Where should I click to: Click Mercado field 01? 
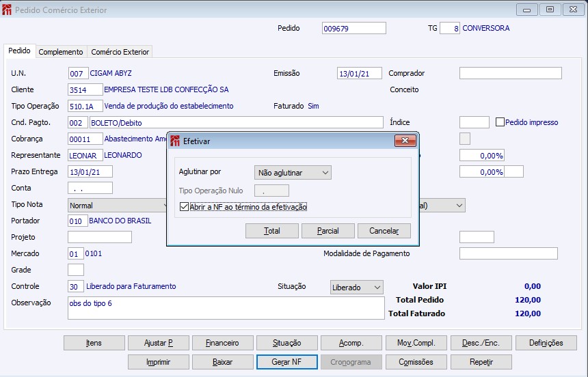coord(76,253)
